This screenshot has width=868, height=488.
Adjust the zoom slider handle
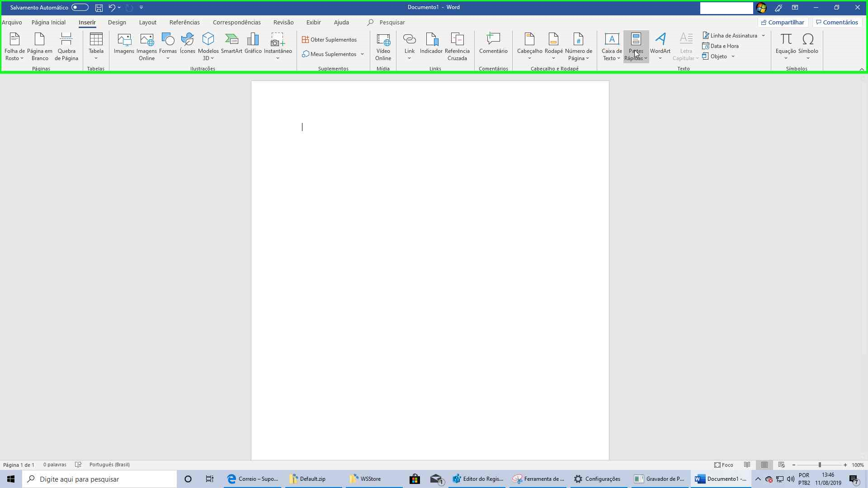820,465
